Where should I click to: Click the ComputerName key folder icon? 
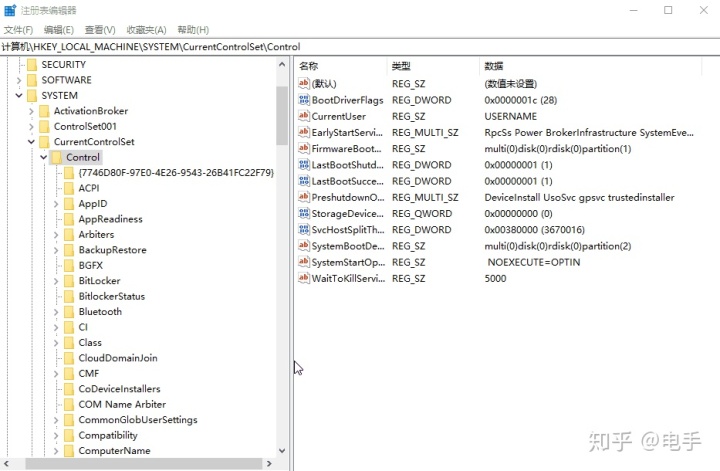tap(69, 451)
